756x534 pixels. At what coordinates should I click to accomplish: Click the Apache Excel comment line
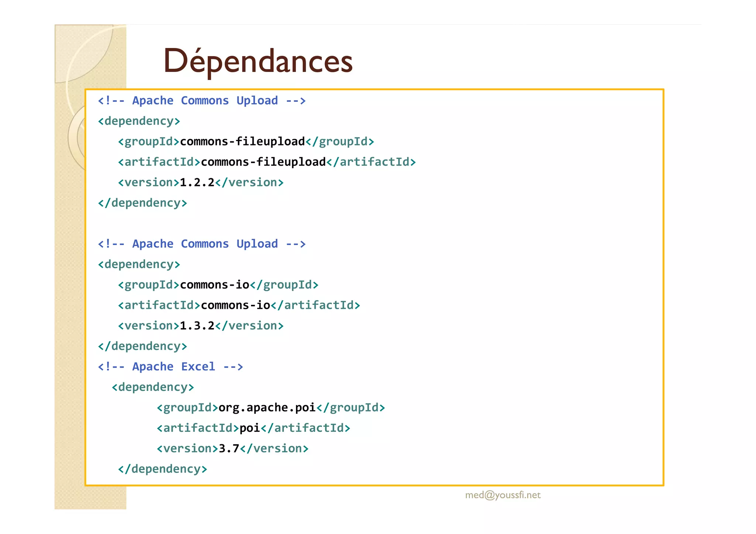(170, 366)
